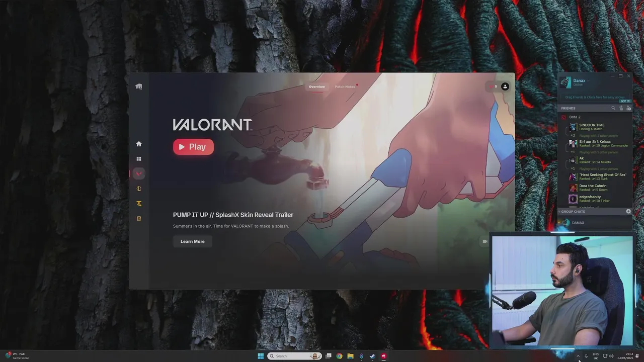Click the FRIENDS section header
This screenshot has width=644, height=362.
point(568,108)
